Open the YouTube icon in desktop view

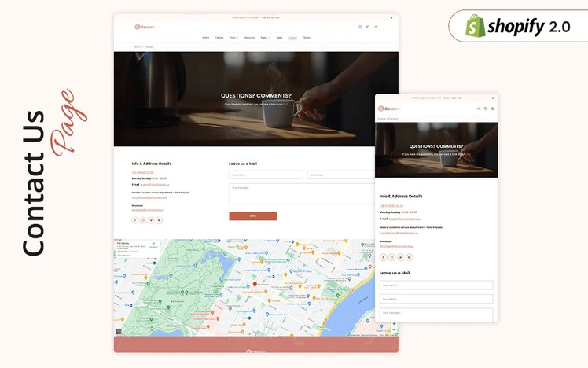pos(159,220)
